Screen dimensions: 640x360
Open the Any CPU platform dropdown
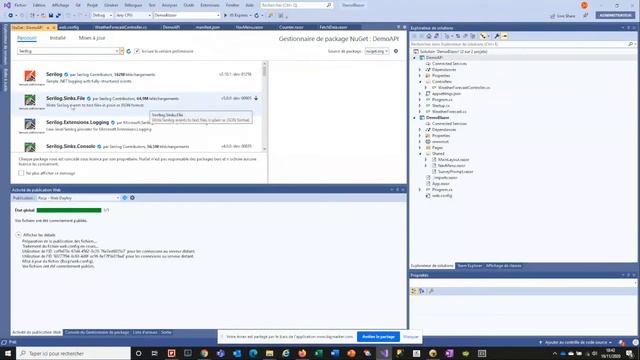pos(133,16)
